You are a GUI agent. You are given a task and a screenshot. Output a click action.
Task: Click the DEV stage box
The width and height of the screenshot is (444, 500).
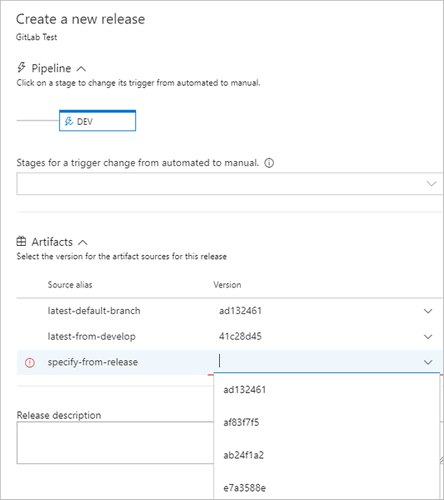click(x=97, y=121)
